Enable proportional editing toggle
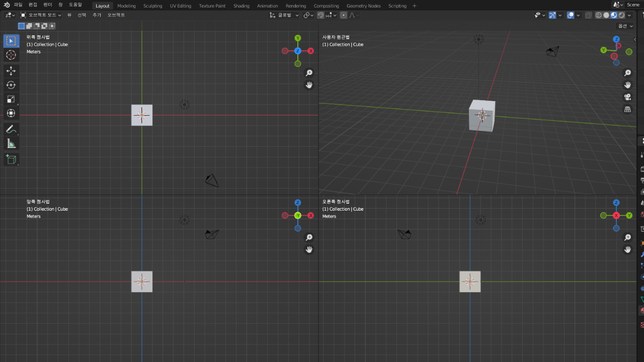Screen dimensions: 644x362 [x=344, y=15]
